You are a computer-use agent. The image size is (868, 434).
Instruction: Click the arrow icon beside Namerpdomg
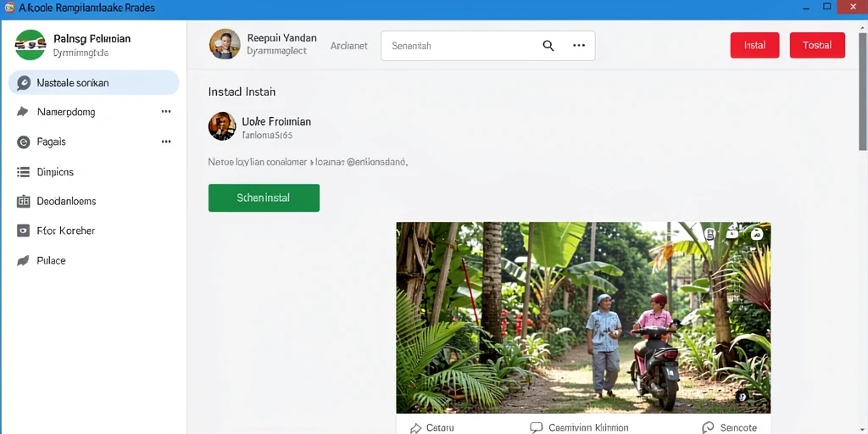tap(23, 112)
